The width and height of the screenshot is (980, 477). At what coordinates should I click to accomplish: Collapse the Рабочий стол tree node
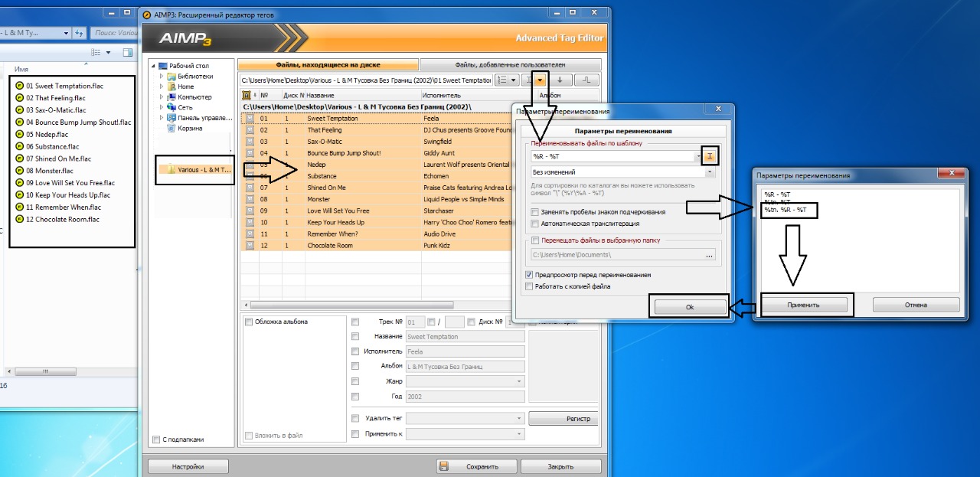click(154, 67)
